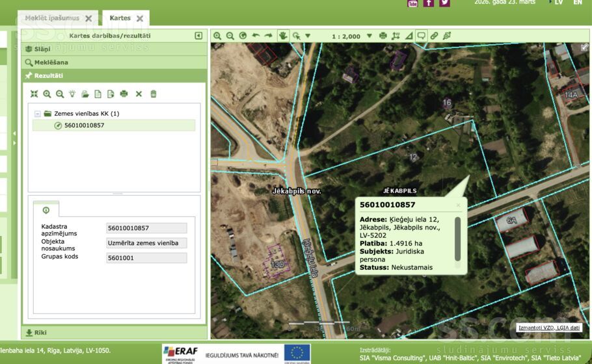
Task: Click the trash icon in results toolbar
Action: click(x=154, y=94)
